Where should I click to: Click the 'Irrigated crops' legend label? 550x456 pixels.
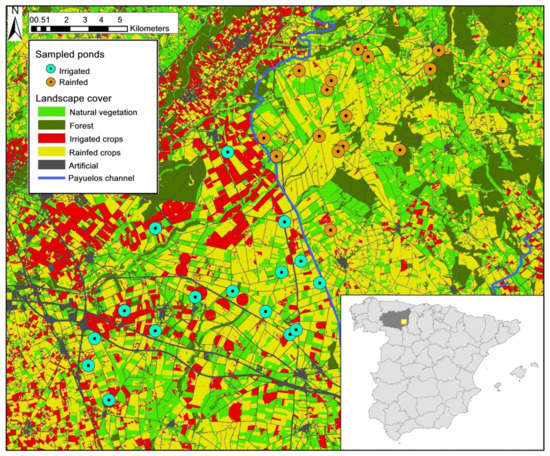pyautogui.click(x=96, y=139)
